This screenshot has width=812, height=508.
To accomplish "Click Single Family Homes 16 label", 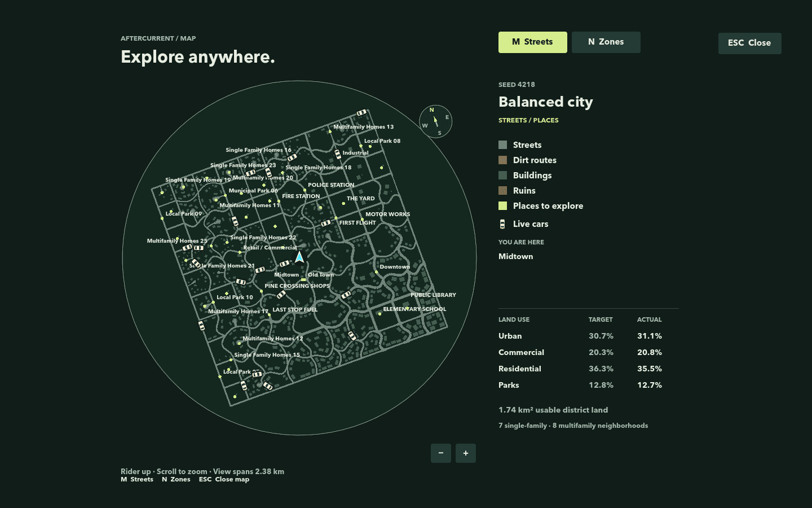I will click(x=259, y=150).
